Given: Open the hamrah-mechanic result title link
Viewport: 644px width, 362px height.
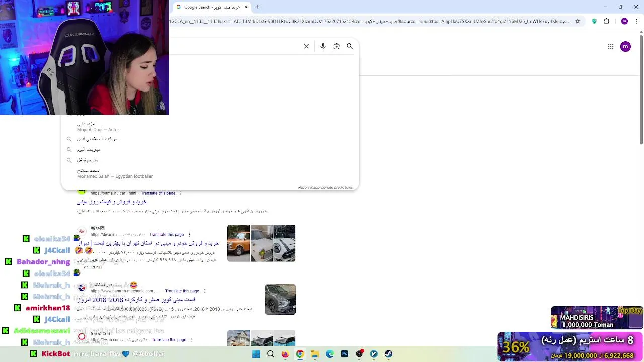Looking at the screenshot, I should point(136,300).
